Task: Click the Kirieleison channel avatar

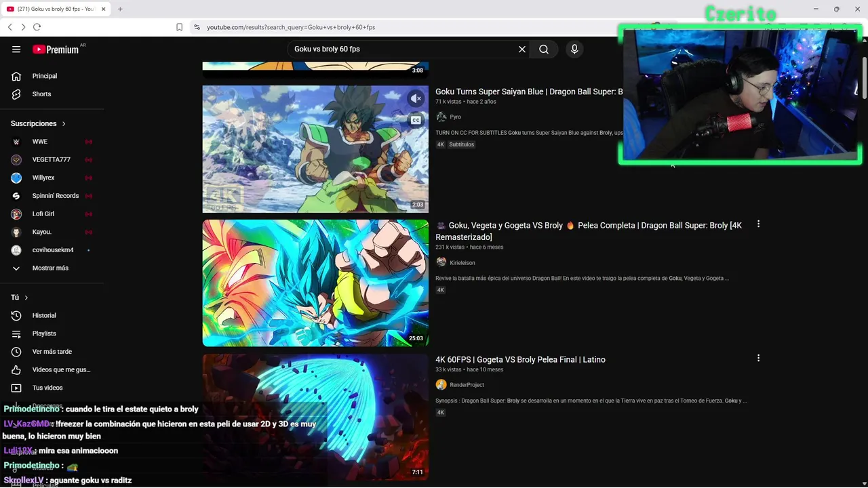Action: point(441,262)
